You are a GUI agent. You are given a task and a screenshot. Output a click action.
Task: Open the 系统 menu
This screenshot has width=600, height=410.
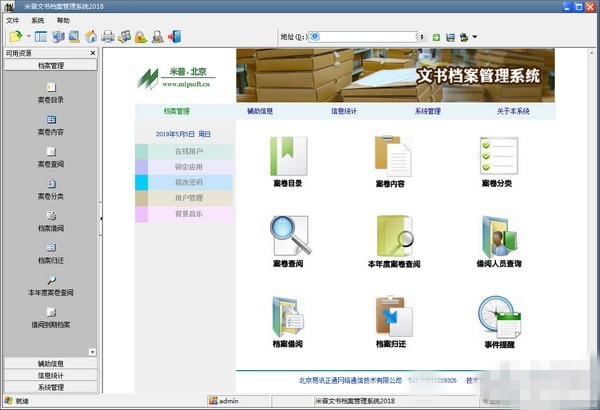pos(38,20)
